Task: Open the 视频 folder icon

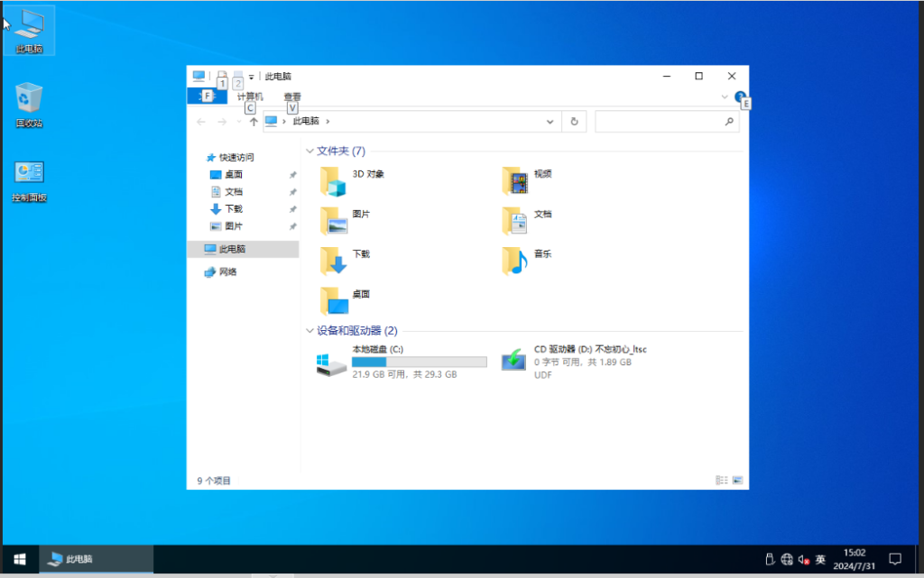Action: [x=514, y=181]
